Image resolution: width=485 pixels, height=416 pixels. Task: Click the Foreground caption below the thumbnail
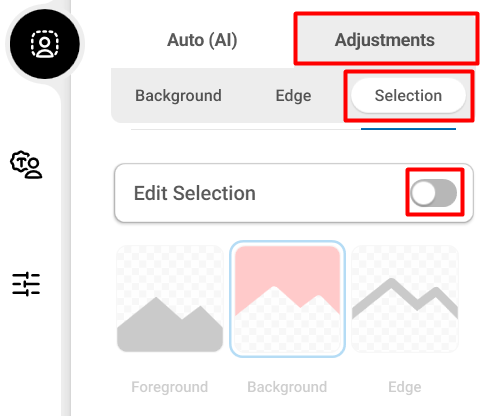click(170, 387)
